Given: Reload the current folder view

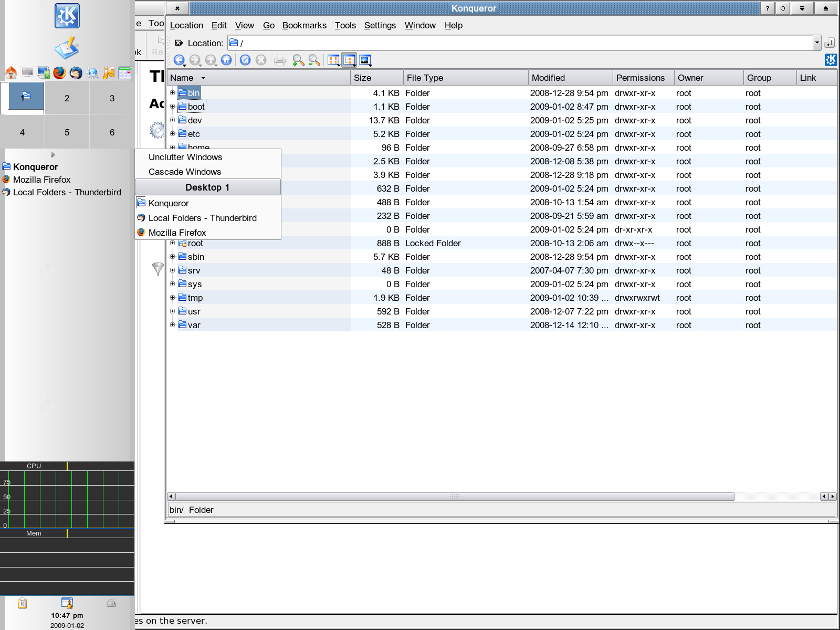Looking at the screenshot, I should click(x=245, y=60).
